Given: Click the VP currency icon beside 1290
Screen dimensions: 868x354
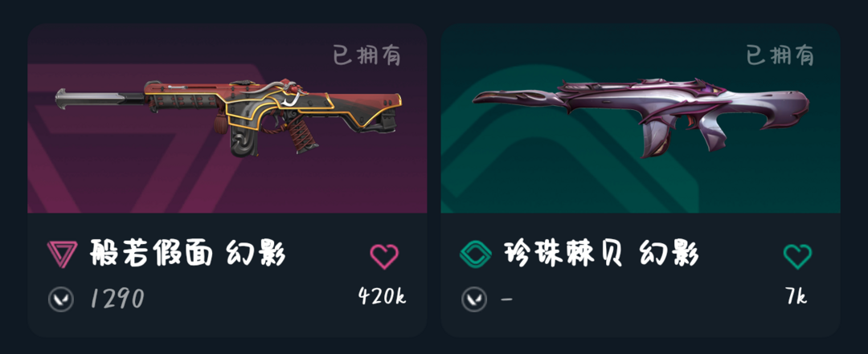Looking at the screenshot, I should coord(61,299).
